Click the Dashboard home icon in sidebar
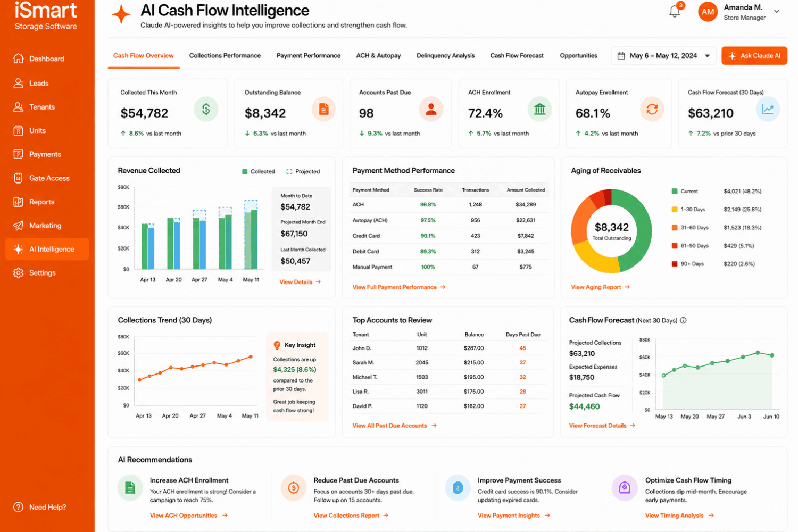798x532 pixels. (x=19, y=59)
